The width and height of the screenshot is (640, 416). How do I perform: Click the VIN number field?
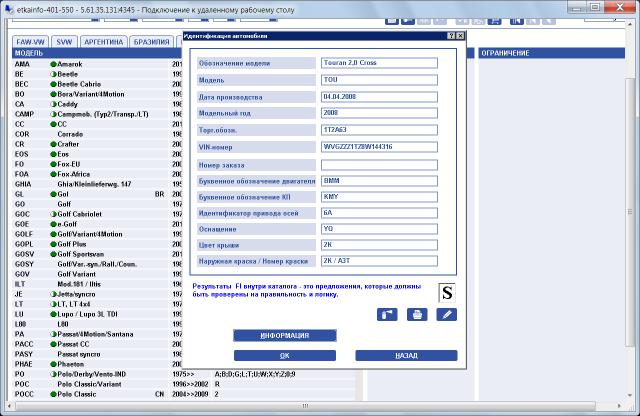pos(379,147)
